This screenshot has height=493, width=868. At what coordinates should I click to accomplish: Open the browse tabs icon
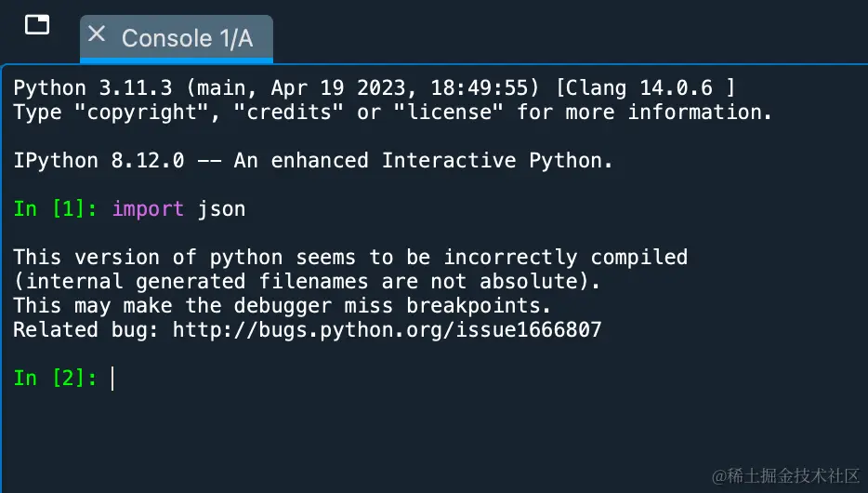click(x=37, y=25)
